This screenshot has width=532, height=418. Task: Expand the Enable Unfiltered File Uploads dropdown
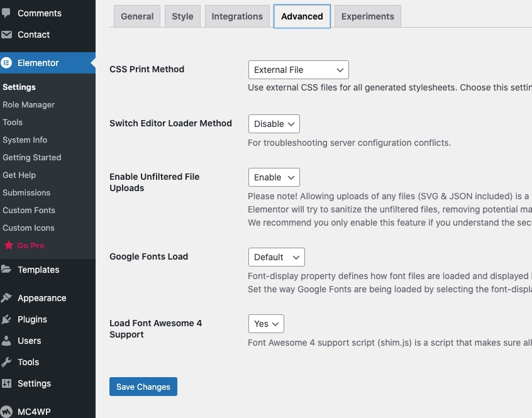click(x=274, y=178)
